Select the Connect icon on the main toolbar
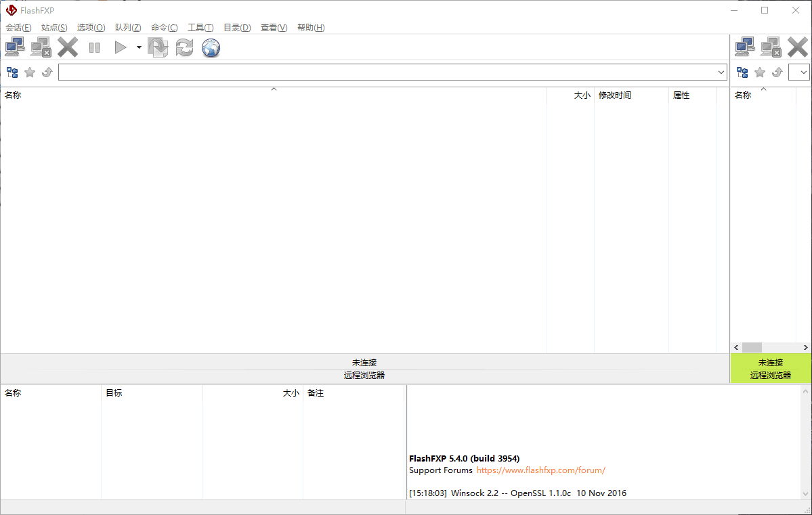 coord(14,46)
